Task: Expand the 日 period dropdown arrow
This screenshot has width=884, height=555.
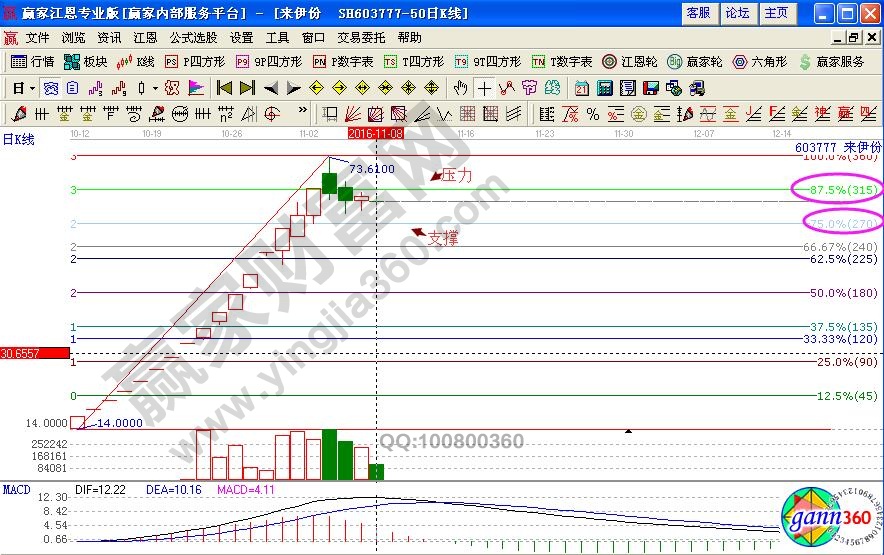Action: pyautogui.click(x=32, y=88)
